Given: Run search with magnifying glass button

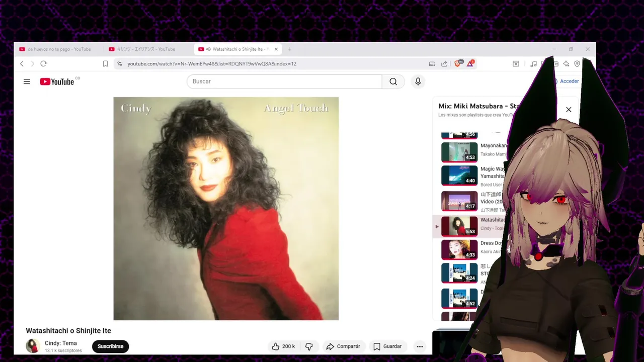Looking at the screenshot, I should (393, 81).
